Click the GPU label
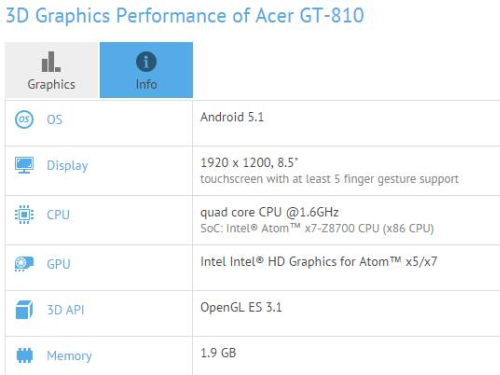Screen dimensions: 500x375 58,264
